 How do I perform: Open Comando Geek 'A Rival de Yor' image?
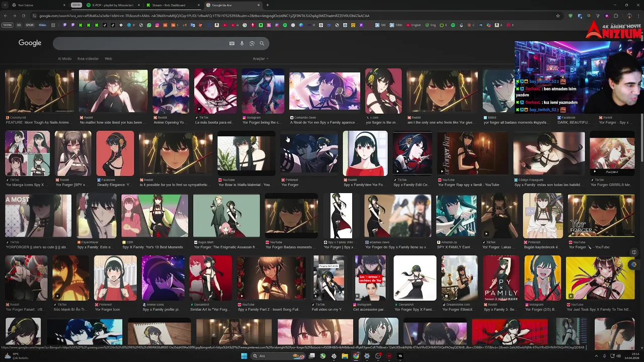[x=325, y=91]
